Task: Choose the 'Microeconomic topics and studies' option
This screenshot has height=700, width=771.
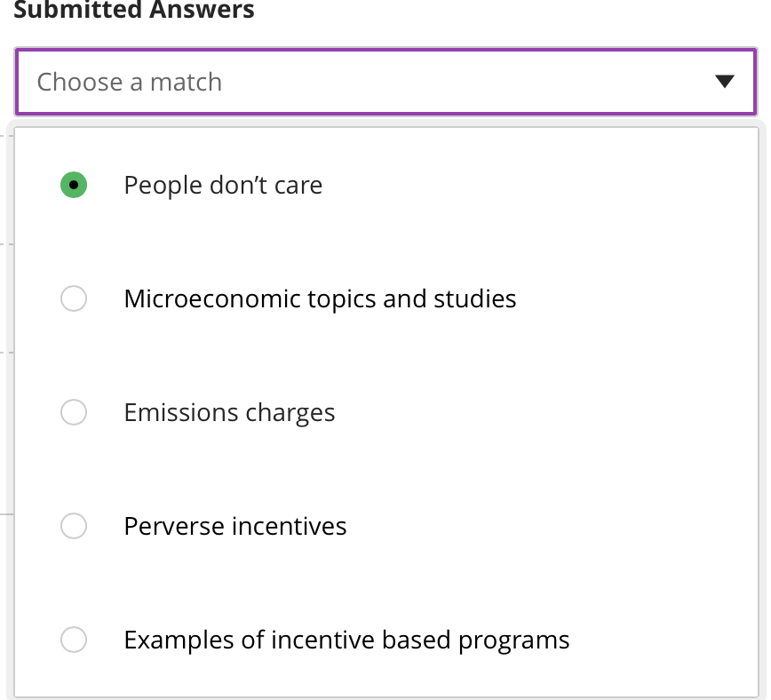Action: 74,298
